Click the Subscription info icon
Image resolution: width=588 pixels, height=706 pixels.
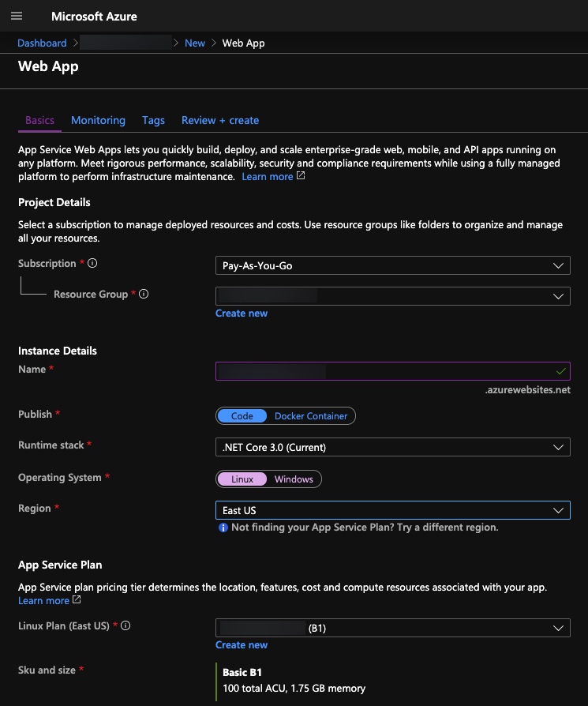(92, 263)
